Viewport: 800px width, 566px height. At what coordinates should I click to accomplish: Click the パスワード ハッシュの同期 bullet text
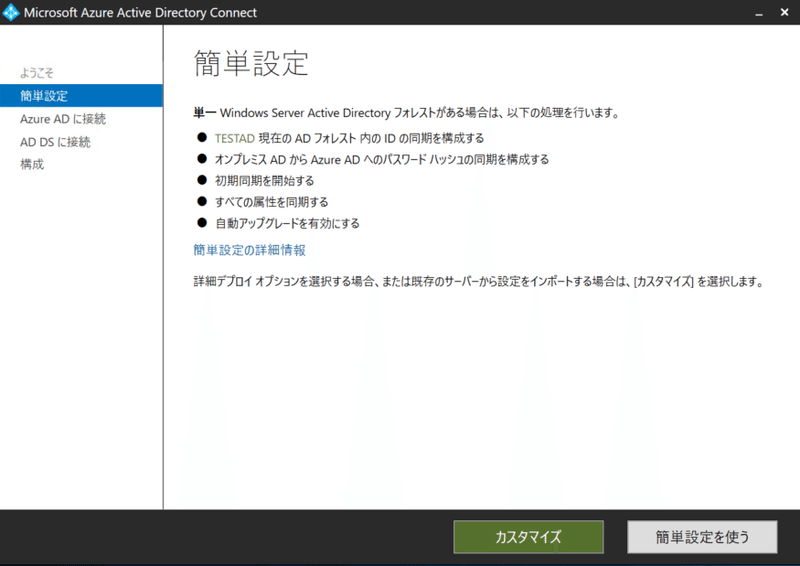coord(382,160)
